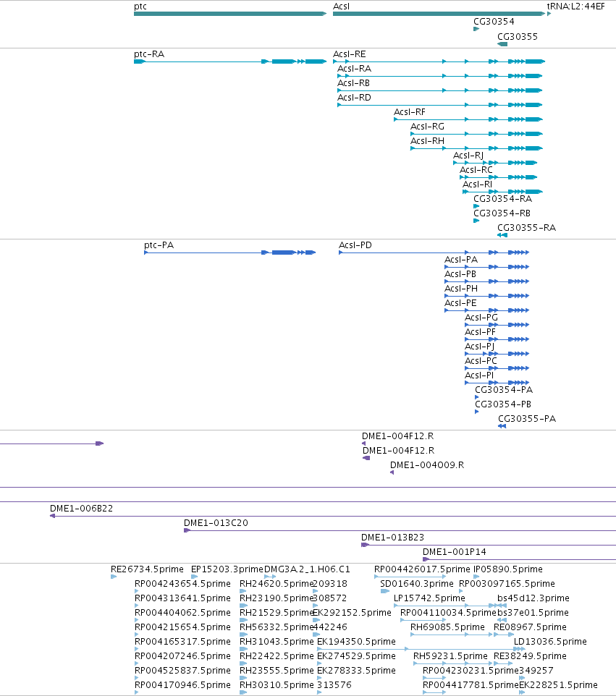Select the EK194350.5prime EST label
616x696 pixels.
click(356, 642)
